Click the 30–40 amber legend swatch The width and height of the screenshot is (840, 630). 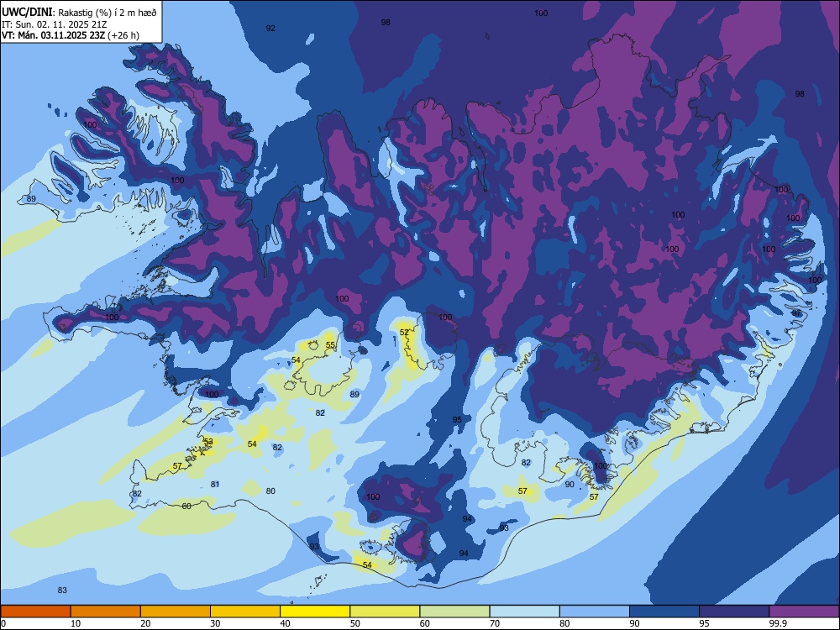point(245,612)
